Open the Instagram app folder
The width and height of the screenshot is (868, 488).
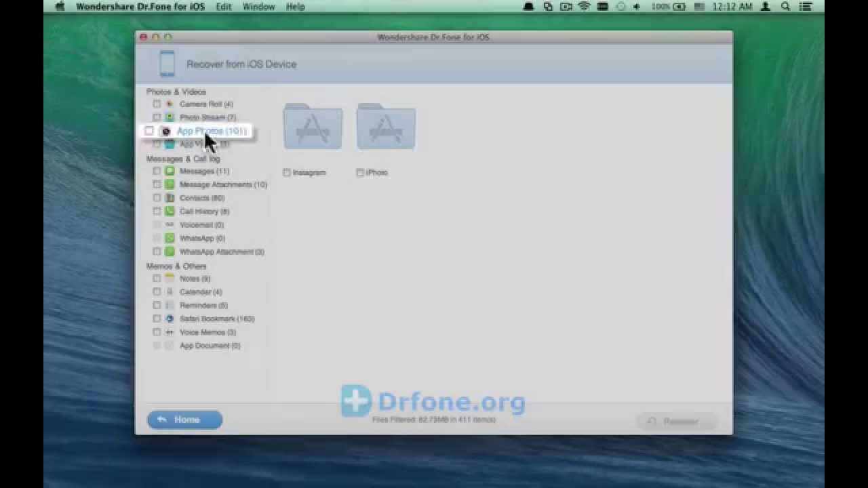(x=313, y=126)
